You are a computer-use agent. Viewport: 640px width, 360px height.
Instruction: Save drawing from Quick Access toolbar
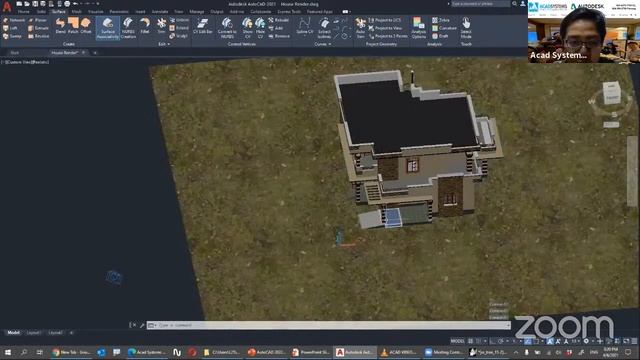click(x=35, y=4)
